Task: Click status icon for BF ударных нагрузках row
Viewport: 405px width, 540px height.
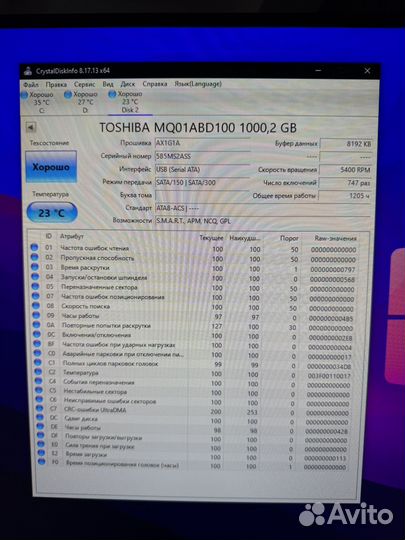Action: 37,344
